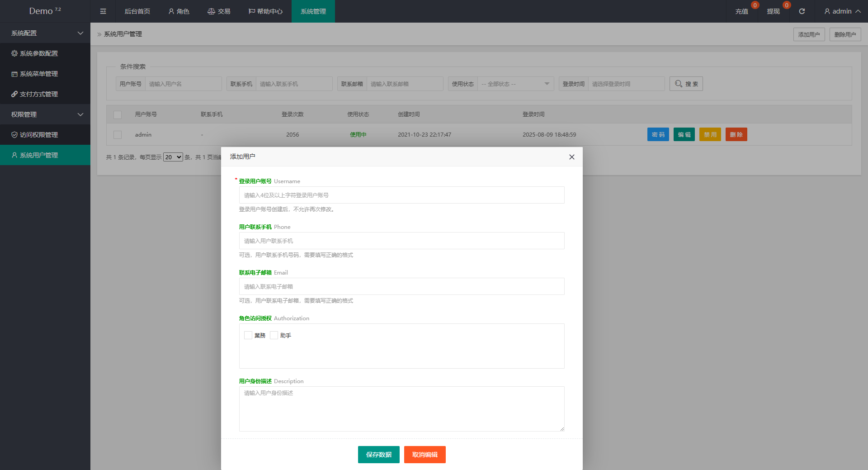Open 系统菜单管理 in the sidebar

coord(39,74)
